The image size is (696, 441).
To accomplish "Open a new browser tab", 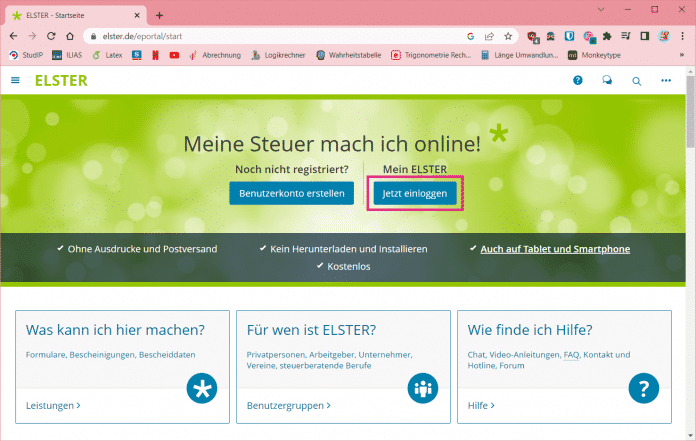I will coord(159,16).
